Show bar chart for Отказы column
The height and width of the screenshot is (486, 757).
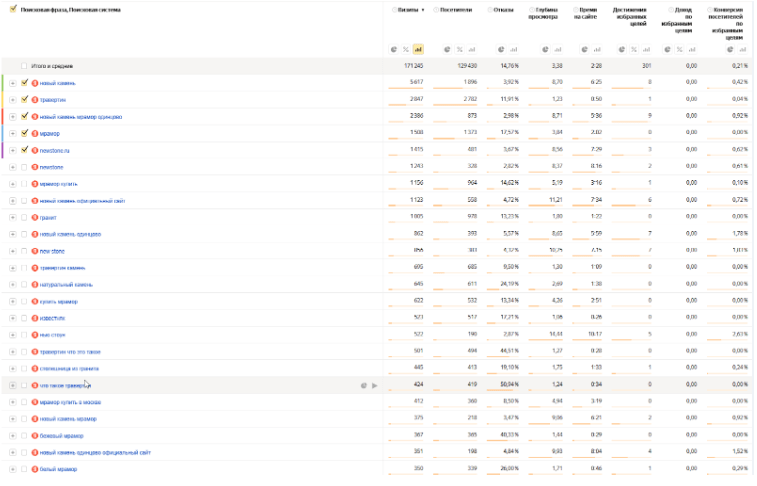point(514,49)
